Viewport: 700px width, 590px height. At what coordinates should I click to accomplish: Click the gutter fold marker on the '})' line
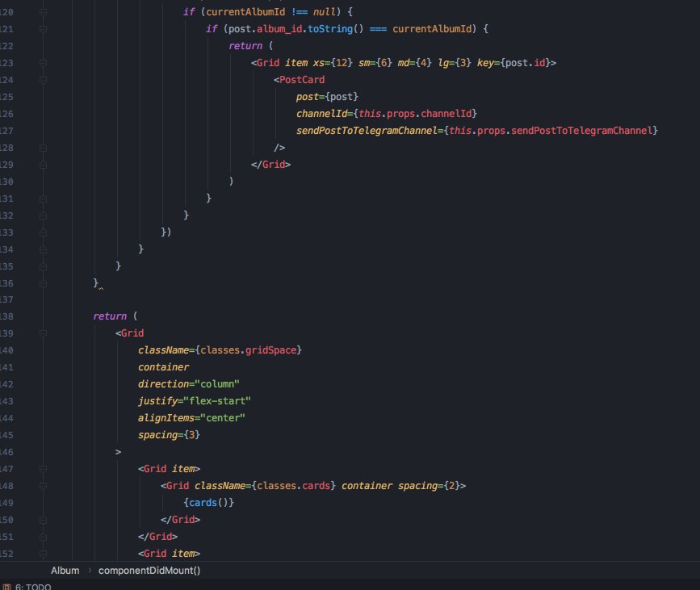click(44, 232)
